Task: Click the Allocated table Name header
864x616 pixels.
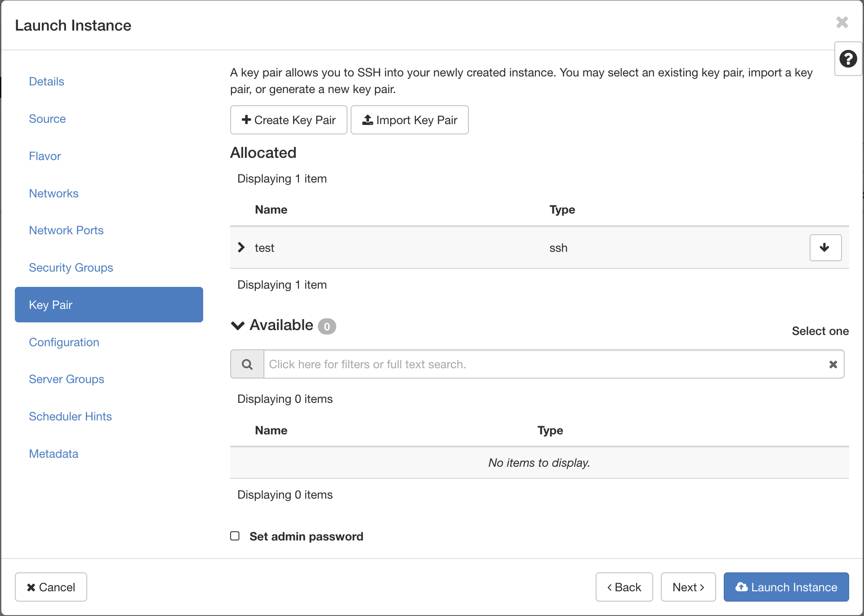Action: pos(271,210)
